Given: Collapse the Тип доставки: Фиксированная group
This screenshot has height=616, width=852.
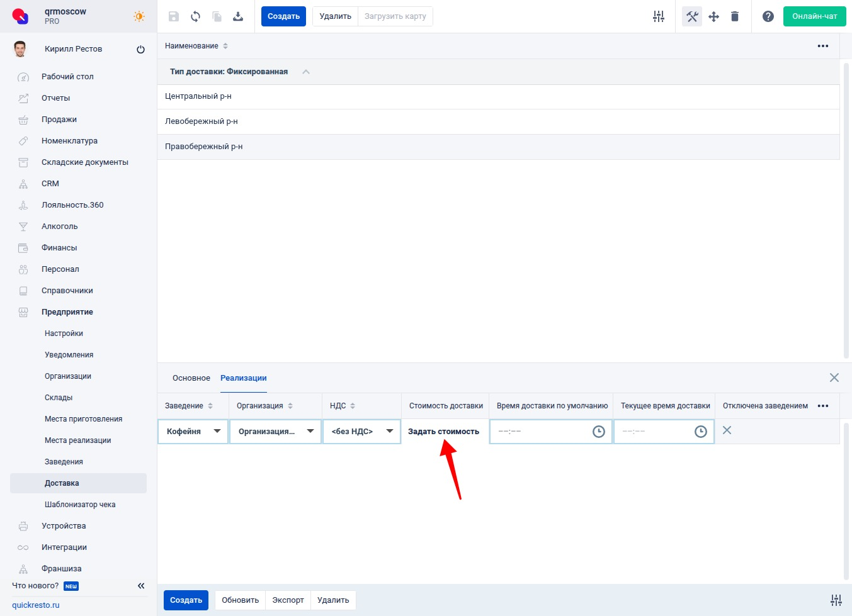Looking at the screenshot, I should [306, 72].
